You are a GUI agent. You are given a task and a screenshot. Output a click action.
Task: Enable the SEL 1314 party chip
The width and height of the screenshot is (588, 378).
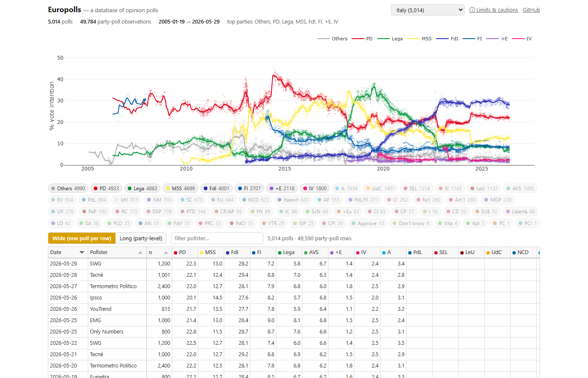pyautogui.click(x=417, y=189)
